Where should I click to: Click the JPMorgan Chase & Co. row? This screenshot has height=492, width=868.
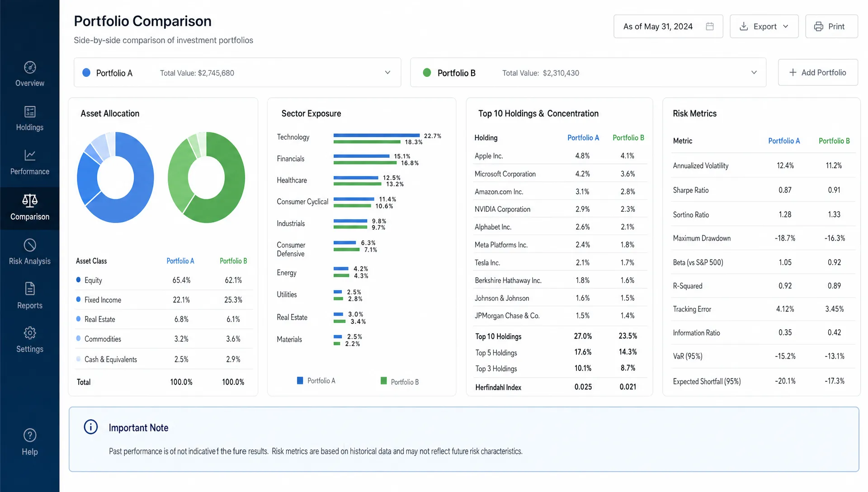[x=560, y=316]
